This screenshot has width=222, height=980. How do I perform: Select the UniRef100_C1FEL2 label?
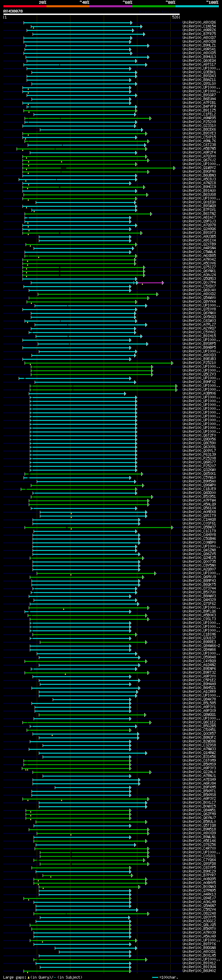pos(199,114)
